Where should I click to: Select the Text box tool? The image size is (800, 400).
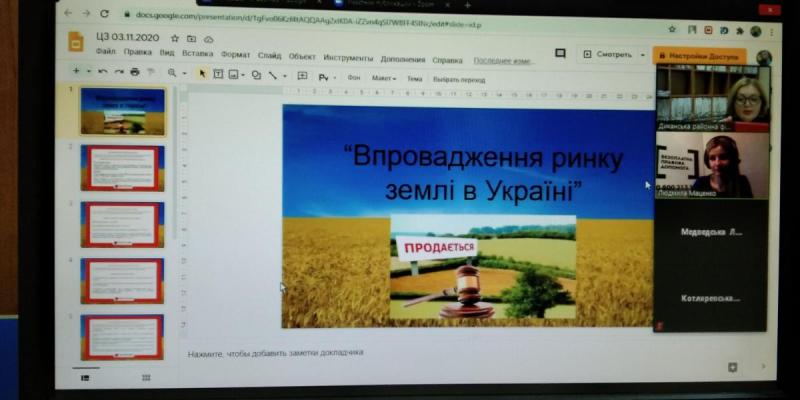click(x=218, y=74)
